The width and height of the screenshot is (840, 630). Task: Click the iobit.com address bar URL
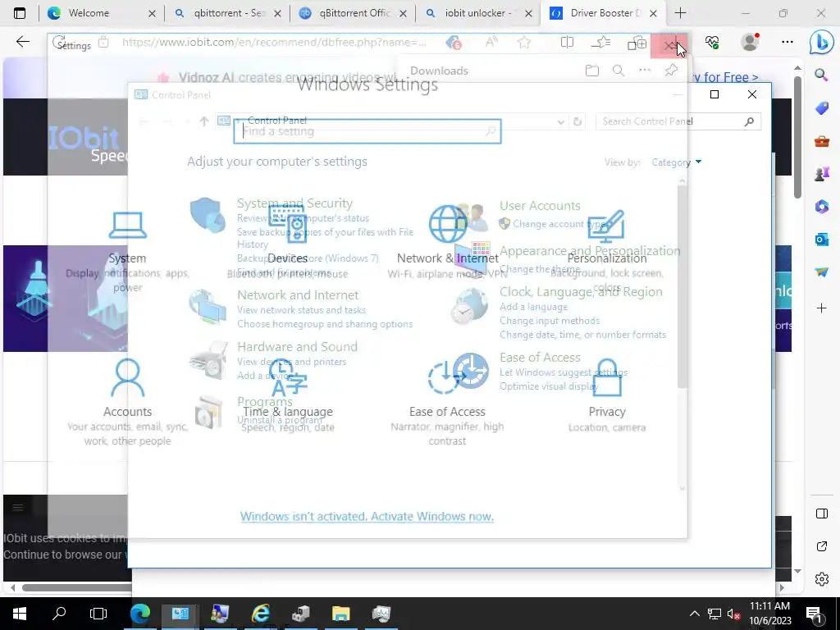(x=274, y=43)
